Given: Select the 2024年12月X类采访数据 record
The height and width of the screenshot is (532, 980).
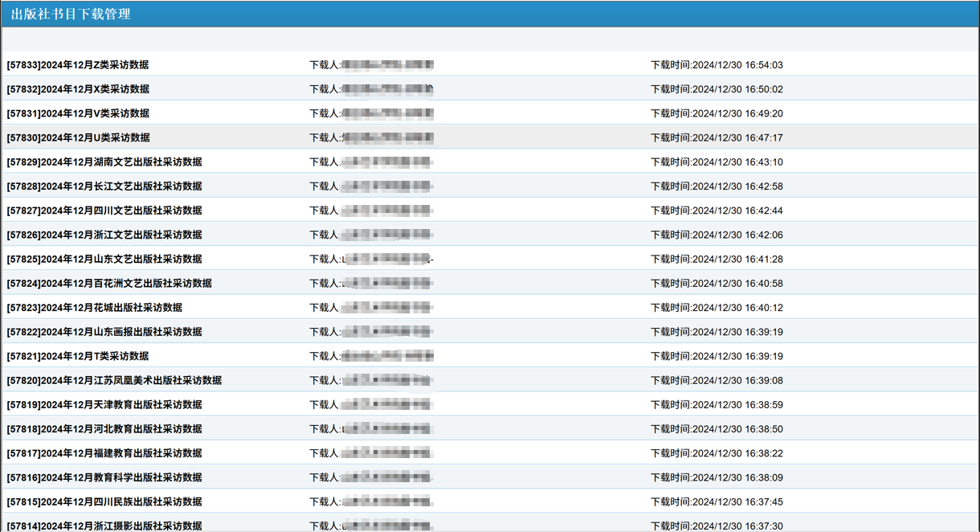Looking at the screenshot, I should 78,89.
